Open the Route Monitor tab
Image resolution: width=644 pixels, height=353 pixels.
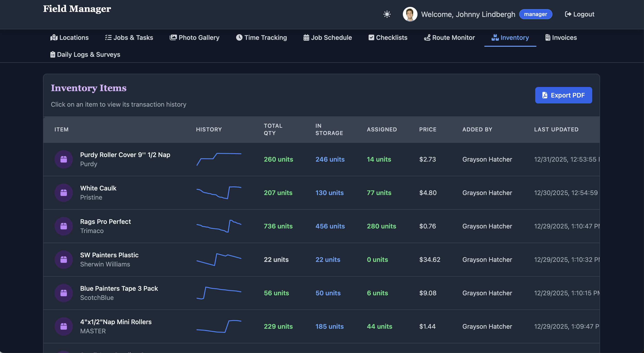[449, 38]
